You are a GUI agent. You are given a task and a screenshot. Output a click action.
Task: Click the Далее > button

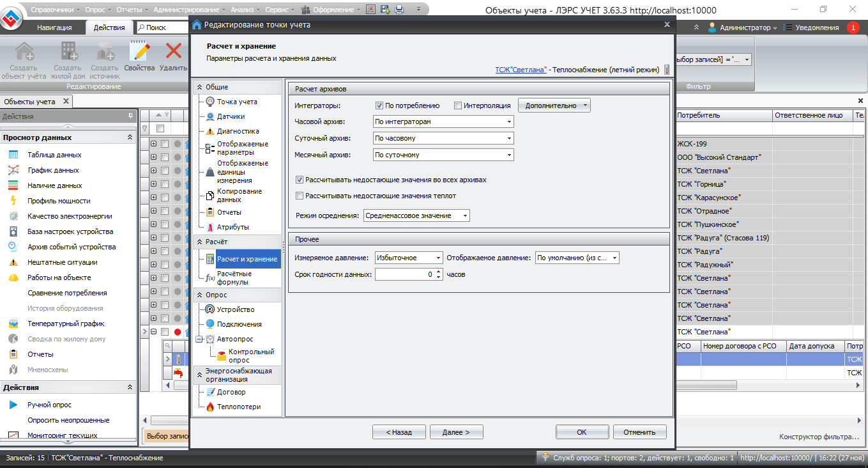(456, 432)
